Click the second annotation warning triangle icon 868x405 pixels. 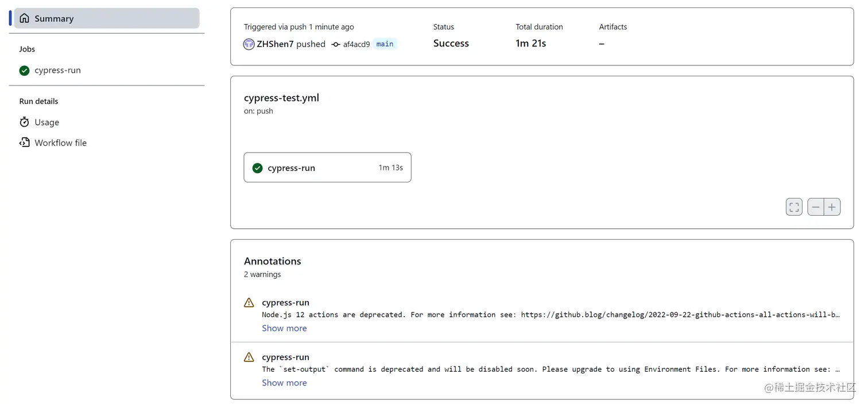click(249, 357)
